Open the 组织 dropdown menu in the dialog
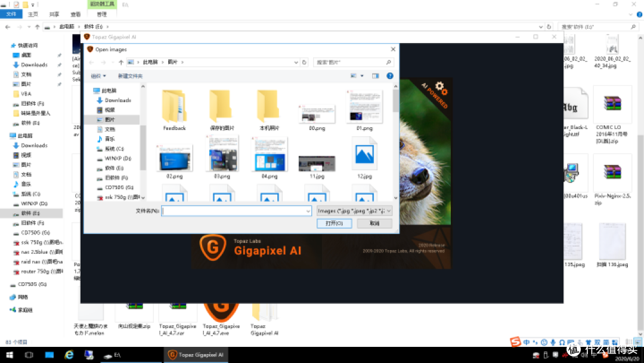The width and height of the screenshot is (644, 363). pyautogui.click(x=98, y=76)
